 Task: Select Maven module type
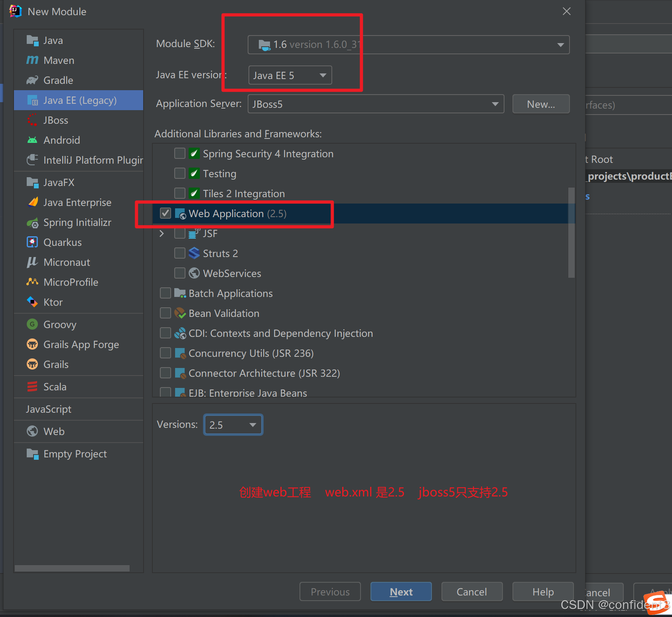pyautogui.click(x=79, y=60)
